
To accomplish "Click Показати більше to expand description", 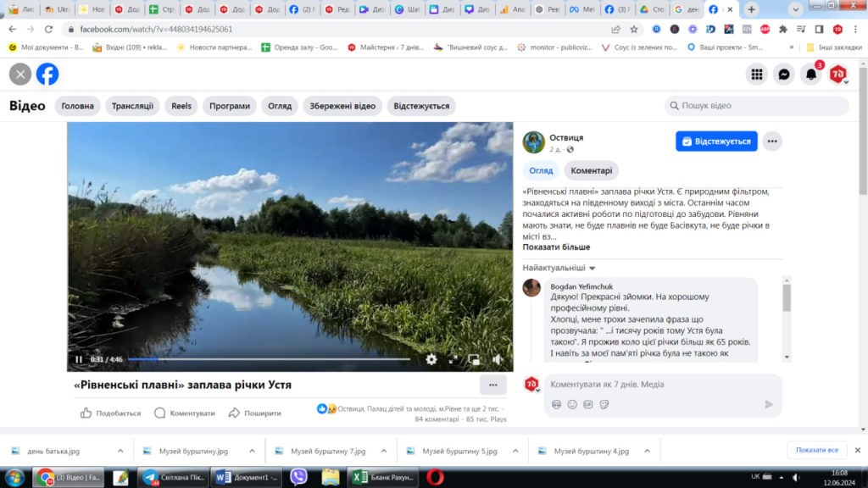I will 556,247.
